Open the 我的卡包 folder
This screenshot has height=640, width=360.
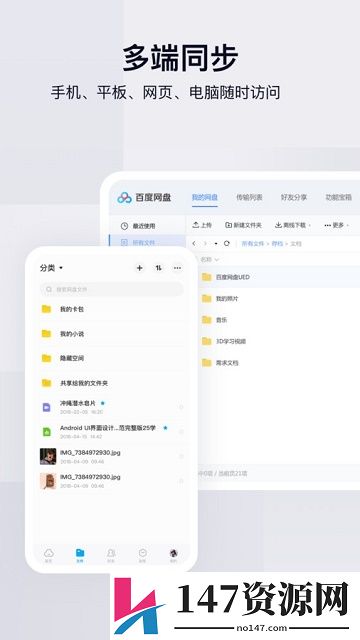tap(111, 309)
